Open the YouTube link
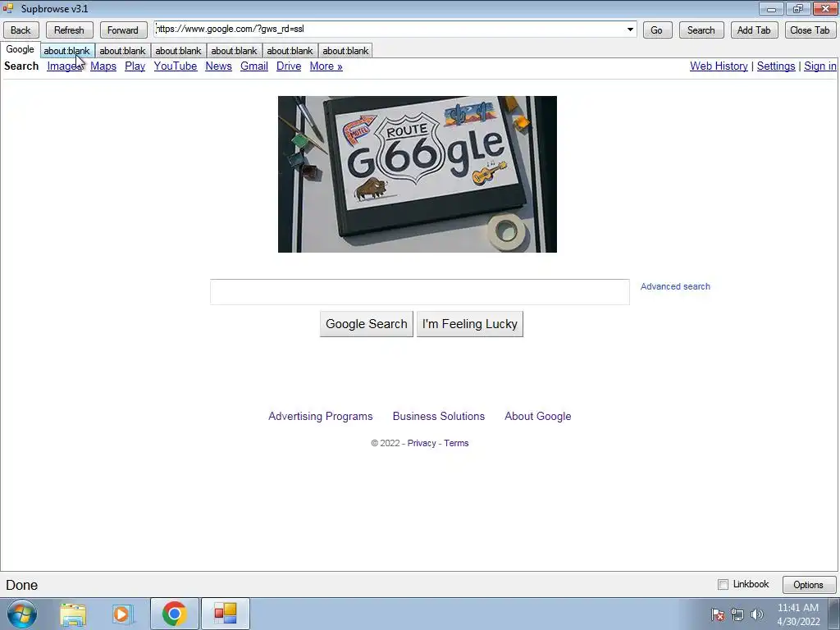840x630 pixels. tap(176, 66)
